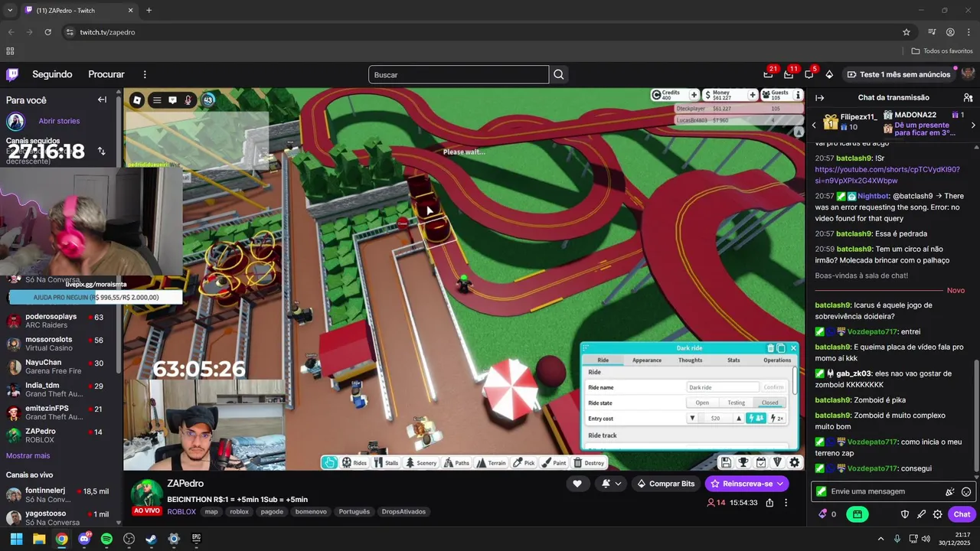The width and height of the screenshot is (980, 551).
Task: Open Twitch notifications inbox with 11 badge
Action: click(789, 74)
